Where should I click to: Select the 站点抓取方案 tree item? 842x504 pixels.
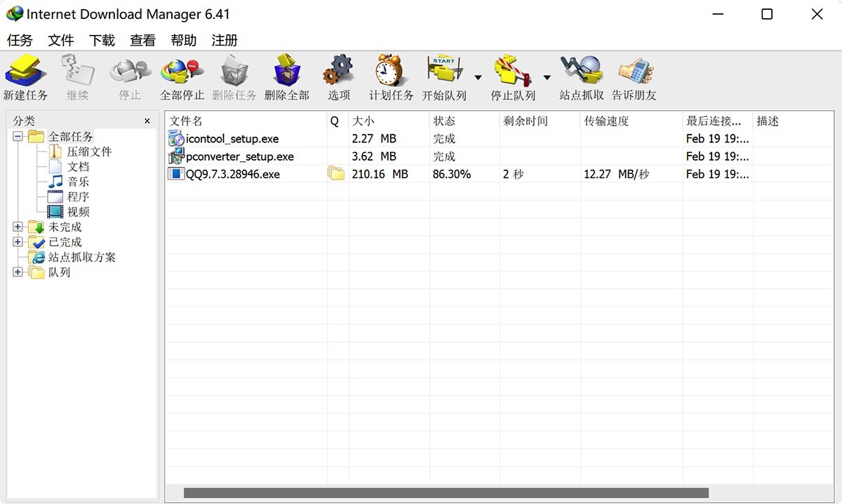[x=82, y=257]
